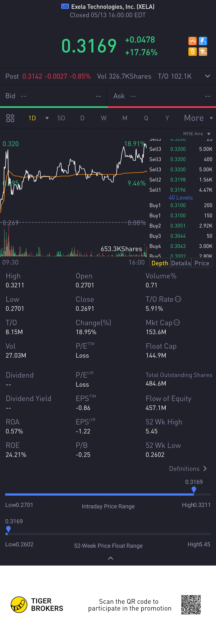Image resolution: width=216 pixels, height=644 pixels.
Task: Select Buy4 0.3043 order row
Action: 181,246
